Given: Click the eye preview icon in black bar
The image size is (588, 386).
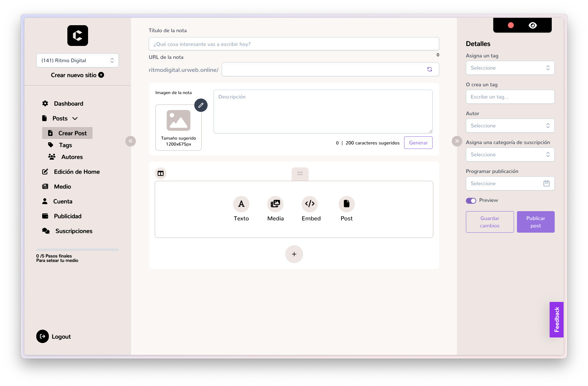Looking at the screenshot, I should (x=533, y=25).
